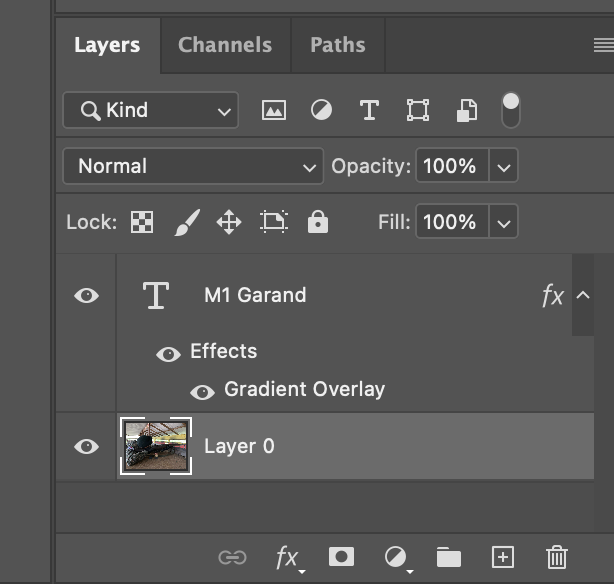Open the Opacity slider dropdown arrow
Viewport: 614px width, 584px height.
click(x=504, y=166)
